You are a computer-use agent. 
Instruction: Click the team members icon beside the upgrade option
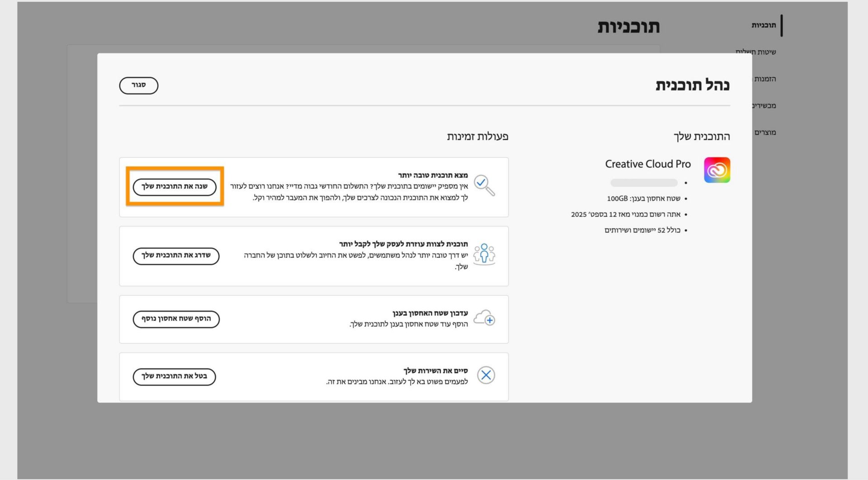pyautogui.click(x=484, y=254)
